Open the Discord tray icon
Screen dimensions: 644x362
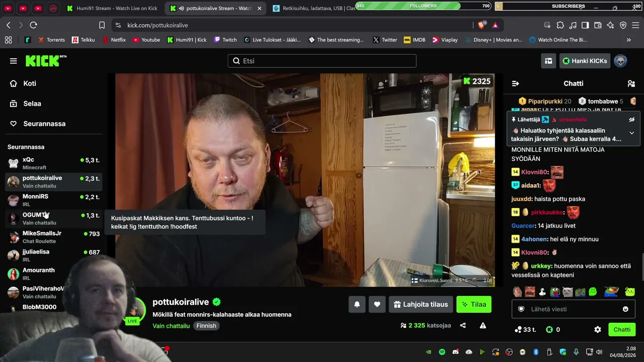click(456, 352)
